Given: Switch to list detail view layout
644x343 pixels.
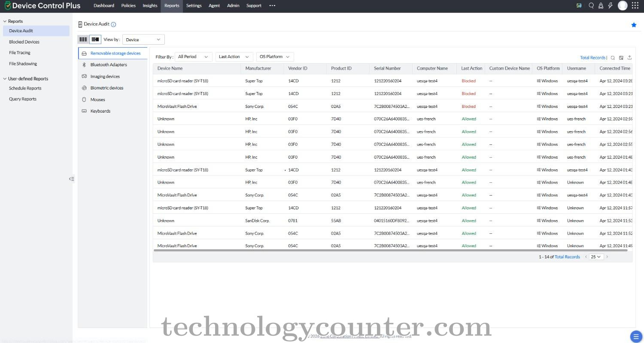Looking at the screenshot, I should click(95, 40).
